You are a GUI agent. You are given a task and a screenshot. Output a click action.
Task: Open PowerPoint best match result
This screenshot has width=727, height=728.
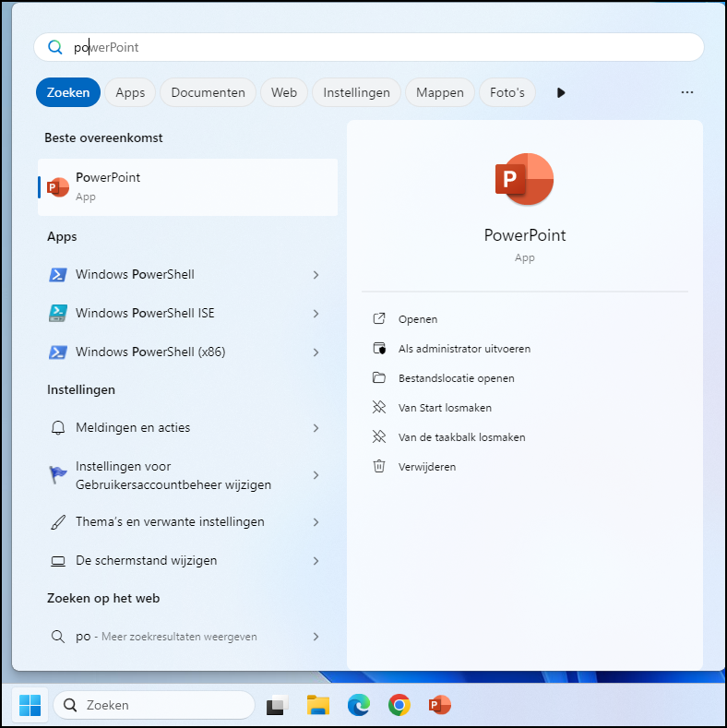click(x=187, y=186)
